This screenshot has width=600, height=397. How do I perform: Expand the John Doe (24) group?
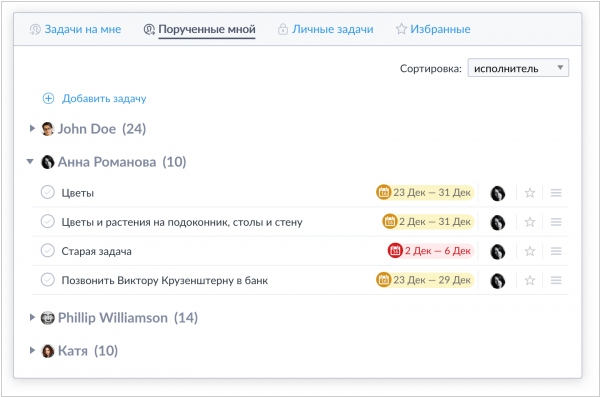pos(32,129)
